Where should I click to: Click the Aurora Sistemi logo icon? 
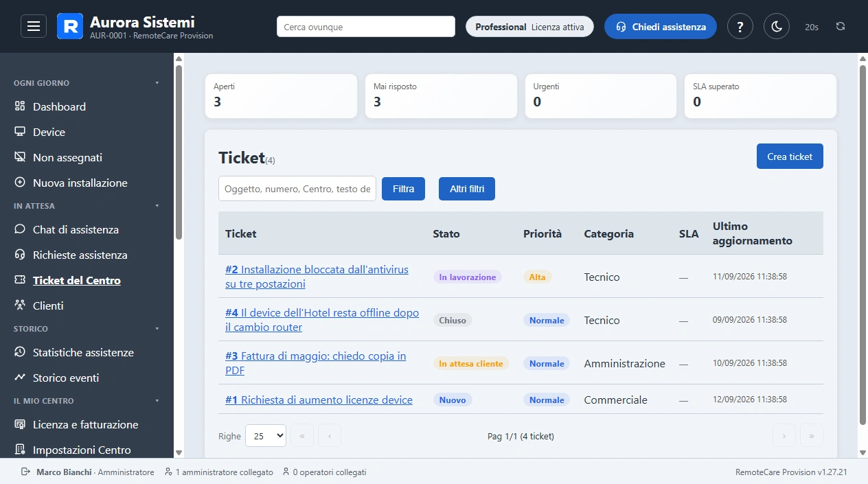point(70,26)
